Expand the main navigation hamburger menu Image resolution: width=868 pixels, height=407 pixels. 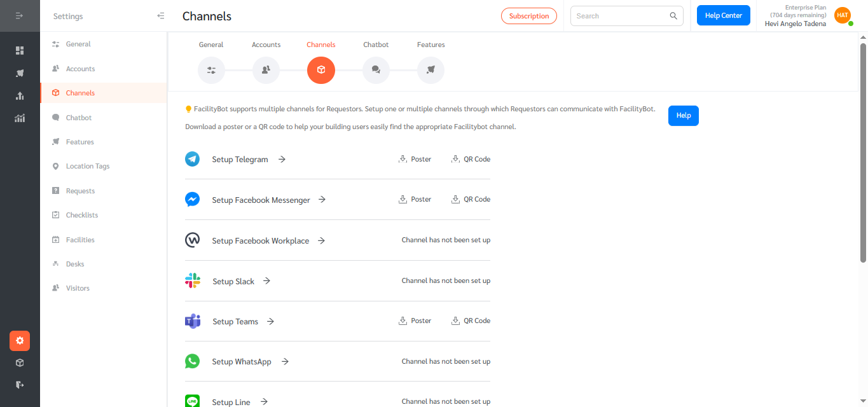point(20,15)
